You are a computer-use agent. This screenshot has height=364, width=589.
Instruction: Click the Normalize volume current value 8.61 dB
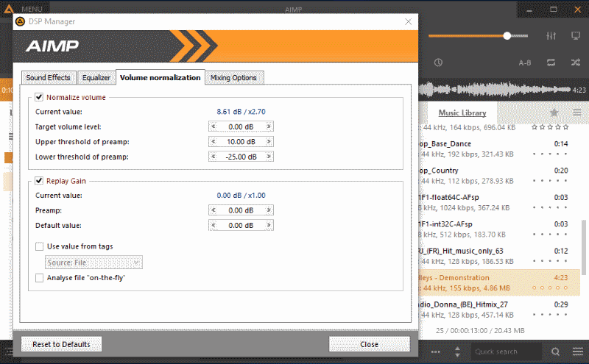[x=241, y=112]
